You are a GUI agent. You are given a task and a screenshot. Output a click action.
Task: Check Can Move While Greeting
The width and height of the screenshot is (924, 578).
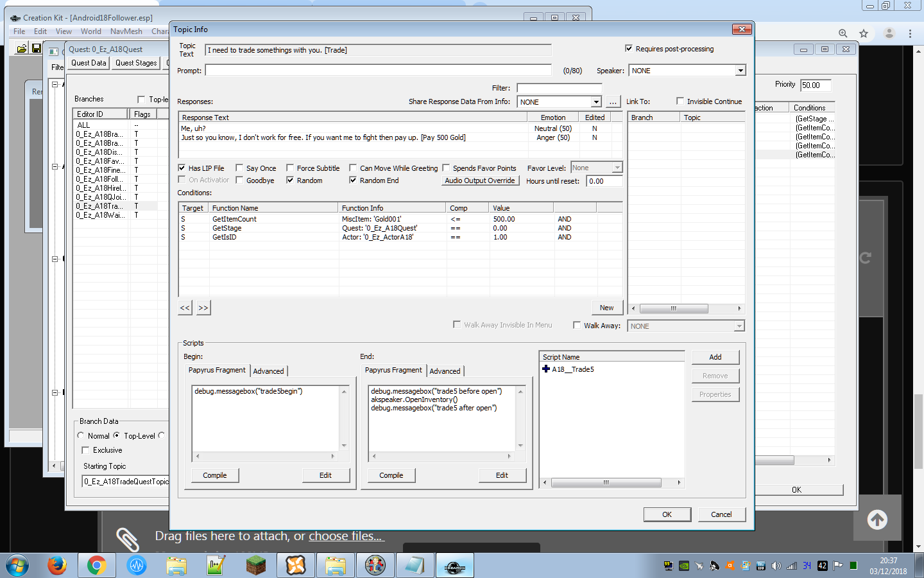click(353, 168)
